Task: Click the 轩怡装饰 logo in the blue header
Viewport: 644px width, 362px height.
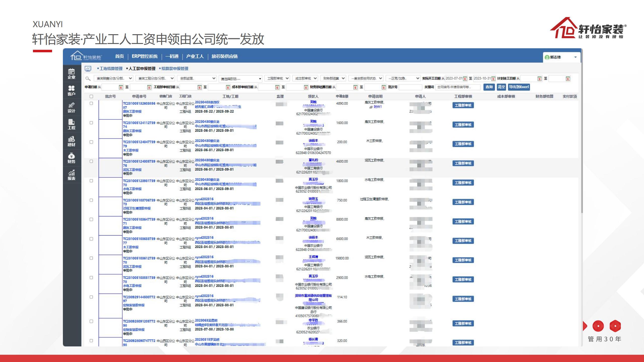Action: (x=86, y=56)
